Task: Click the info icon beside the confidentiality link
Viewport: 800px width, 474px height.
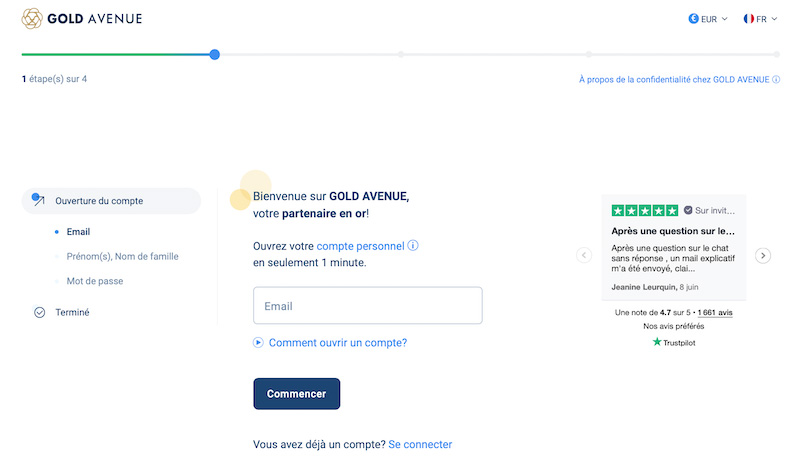Action: coord(776,80)
